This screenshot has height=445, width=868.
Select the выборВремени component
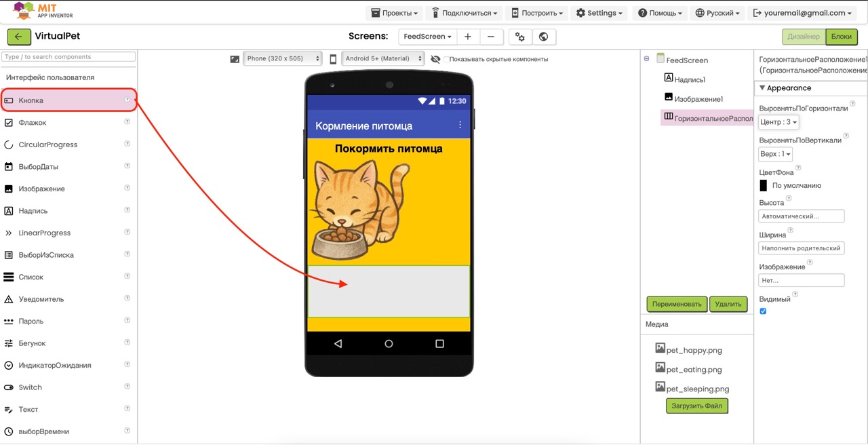click(68, 431)
